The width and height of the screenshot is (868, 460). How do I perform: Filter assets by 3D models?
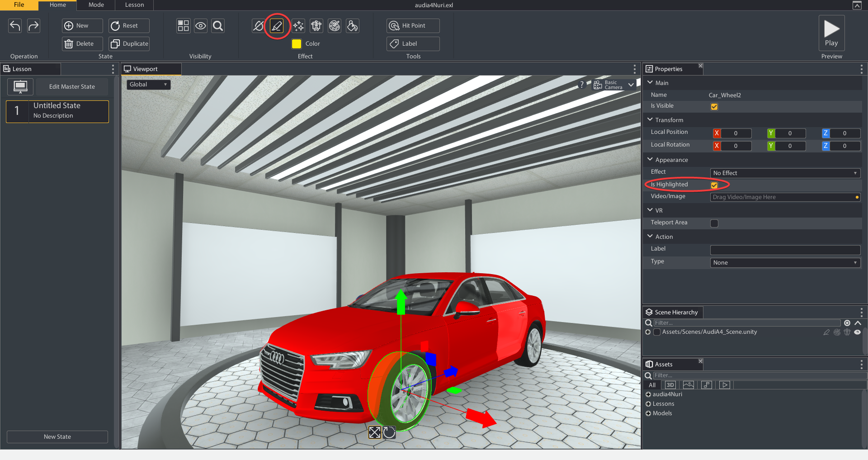pyautogui.click(x=670, y=385)
